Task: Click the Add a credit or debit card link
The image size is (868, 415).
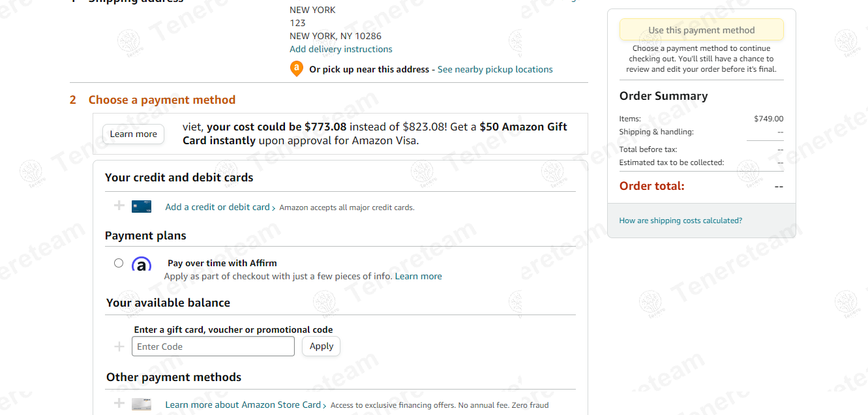Action: click(x=217, y=207)
